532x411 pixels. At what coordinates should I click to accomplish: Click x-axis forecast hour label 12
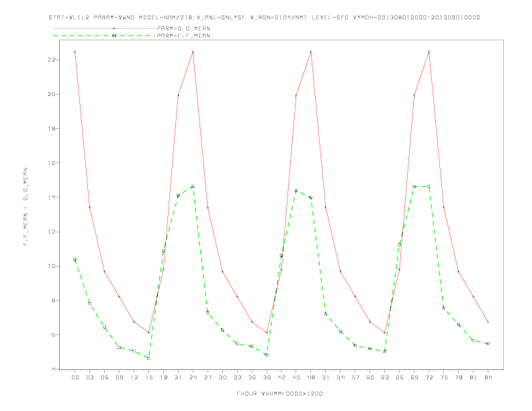pyautogui.click(x=134, y=377)
